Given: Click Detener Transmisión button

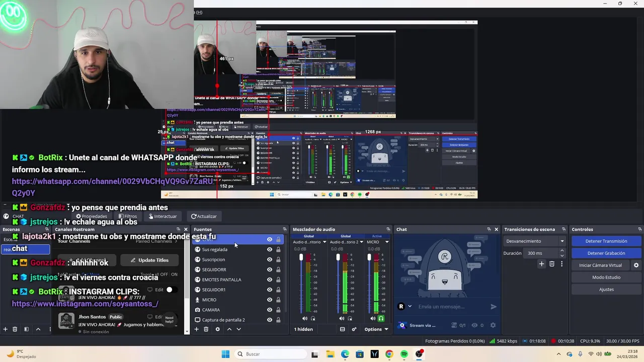Looking at the screenshot, I should coord(606,241).
